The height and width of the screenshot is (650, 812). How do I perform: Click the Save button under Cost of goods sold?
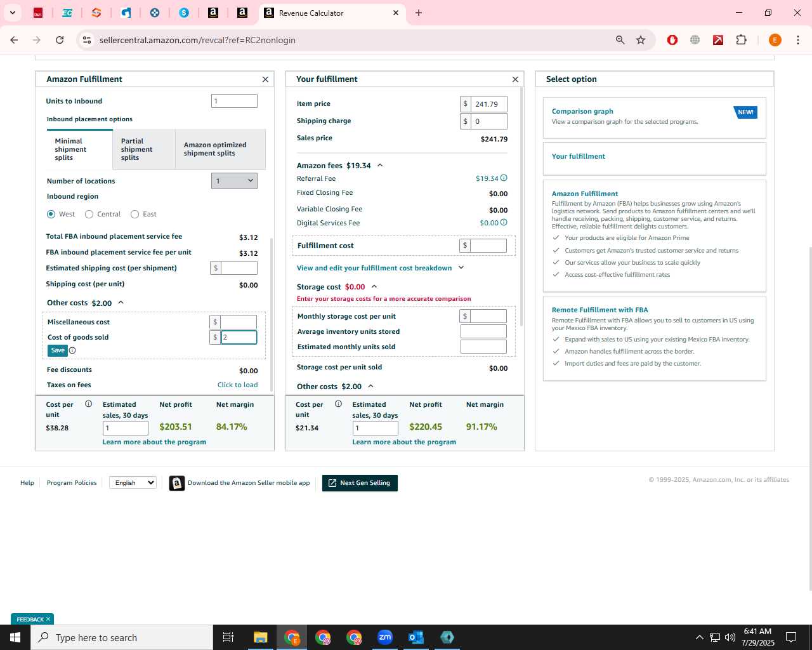click(58, 350)
